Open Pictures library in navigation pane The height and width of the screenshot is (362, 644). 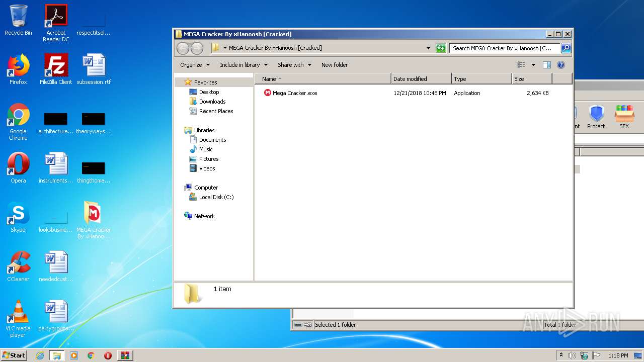click(x=209, y=159)
